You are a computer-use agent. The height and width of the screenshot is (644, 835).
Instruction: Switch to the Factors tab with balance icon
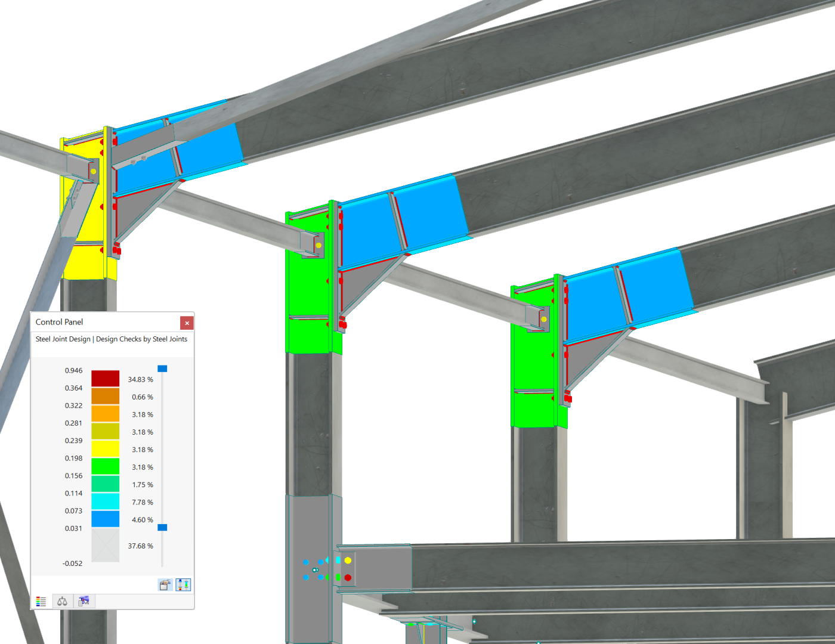[x=62, y=601]
